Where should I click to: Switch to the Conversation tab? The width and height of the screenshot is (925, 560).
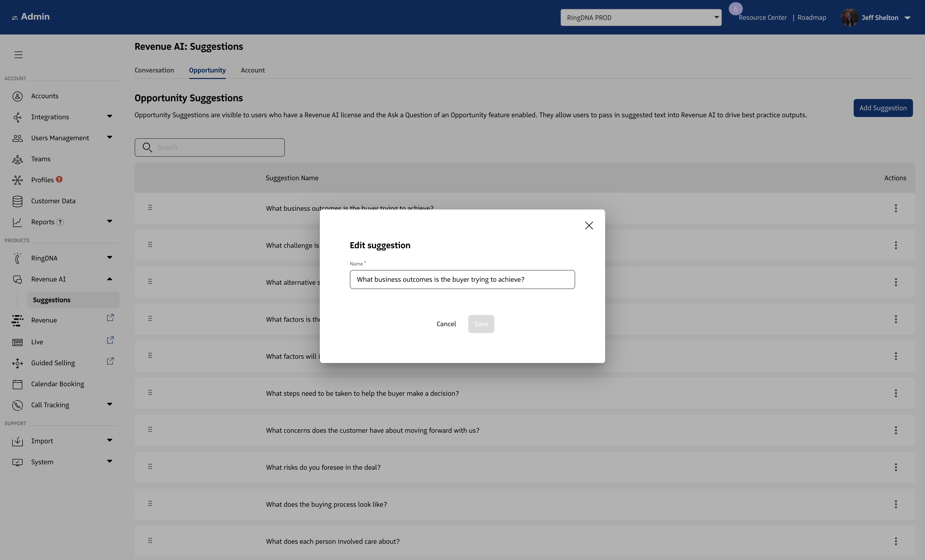point(154,70)
